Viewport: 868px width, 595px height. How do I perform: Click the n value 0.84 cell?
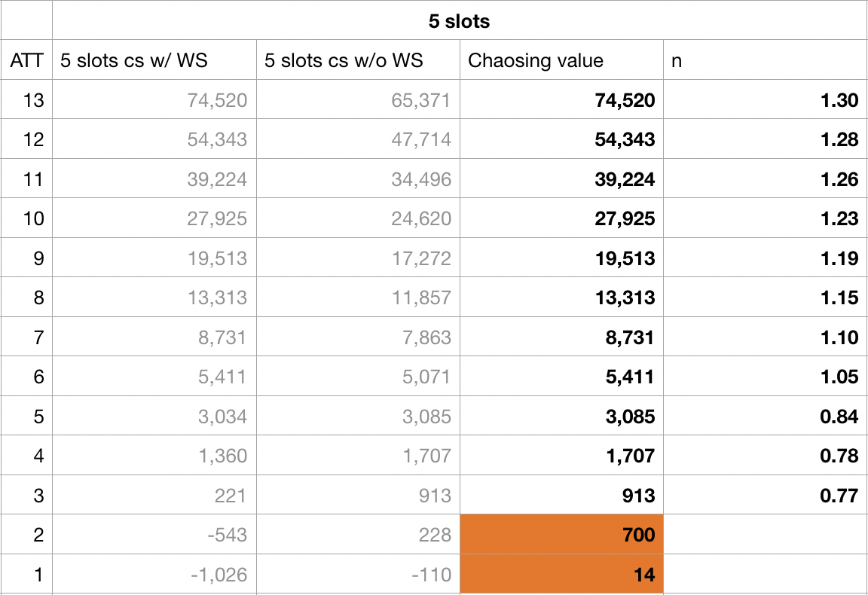(765, 416)
